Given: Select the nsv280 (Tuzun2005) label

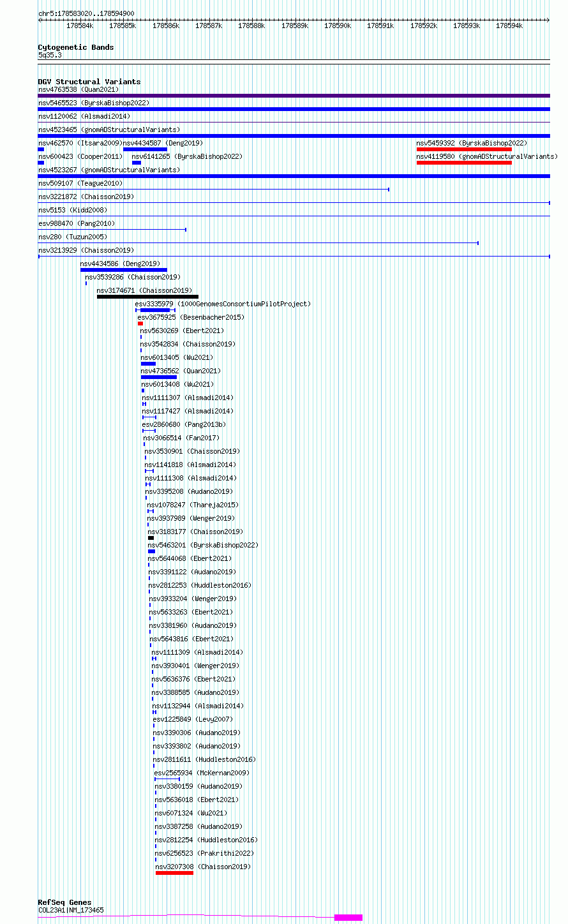Looking at the screenshot, I should pyautogui.click(x=73, y=237).
